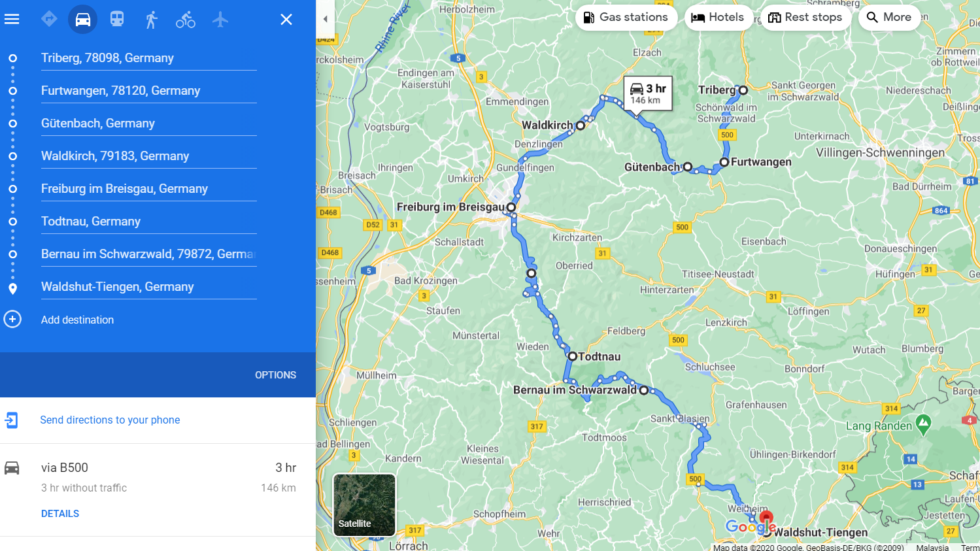980x551 pixels.
Task: Expand route OPTIONS
Action: click(275, 375)
